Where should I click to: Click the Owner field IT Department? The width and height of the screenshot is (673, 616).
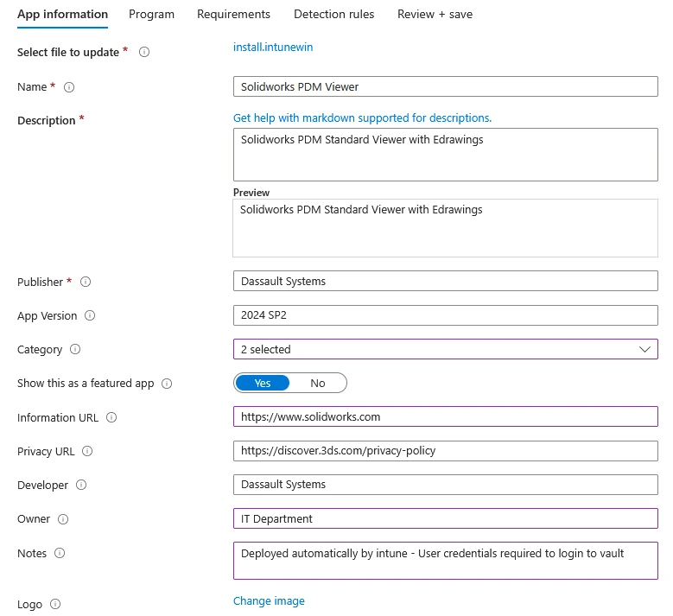[445, 518]
